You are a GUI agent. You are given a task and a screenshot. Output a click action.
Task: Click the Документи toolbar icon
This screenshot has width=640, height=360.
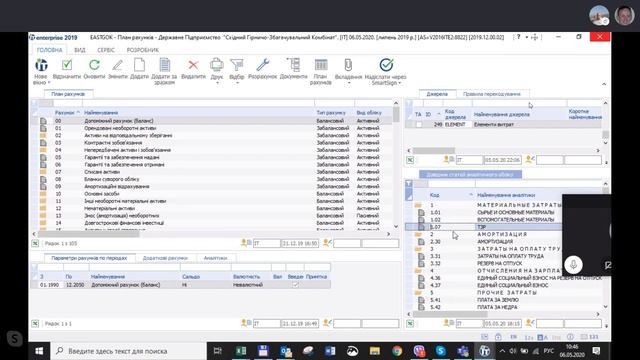(293, 64)
